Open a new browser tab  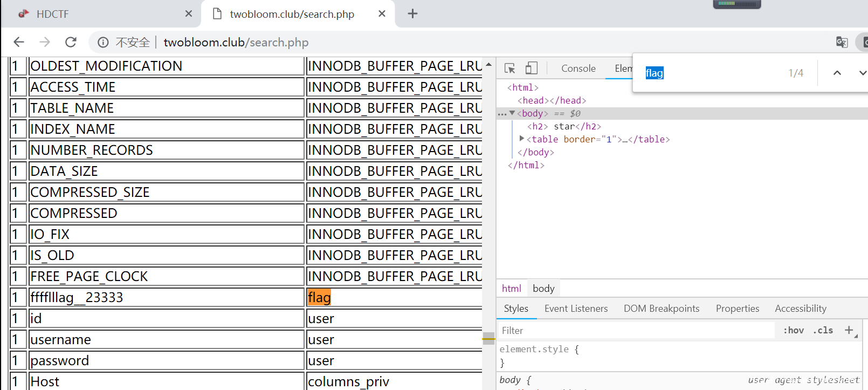(412, 13)
